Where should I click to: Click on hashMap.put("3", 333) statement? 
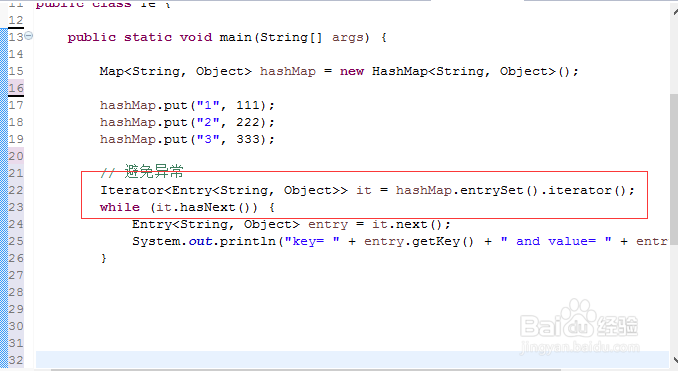[187, 139]
